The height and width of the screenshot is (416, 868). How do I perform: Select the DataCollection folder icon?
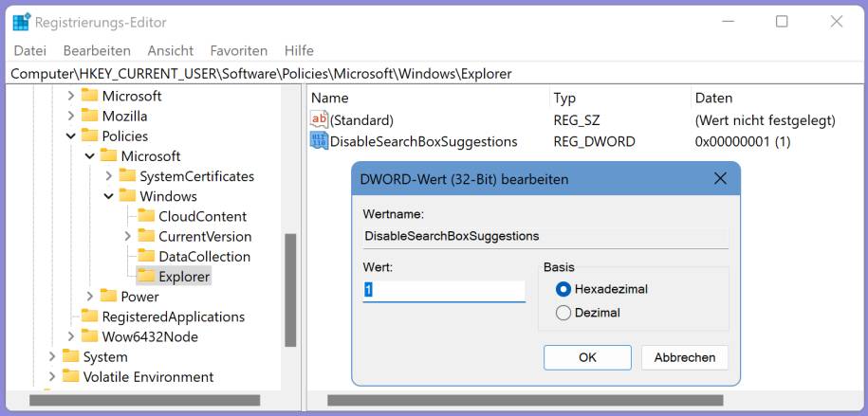tap(145, 256)
